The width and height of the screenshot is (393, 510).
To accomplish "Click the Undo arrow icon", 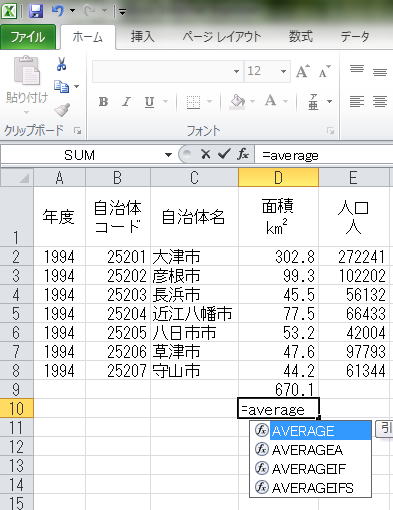I will tap(58, 11).
